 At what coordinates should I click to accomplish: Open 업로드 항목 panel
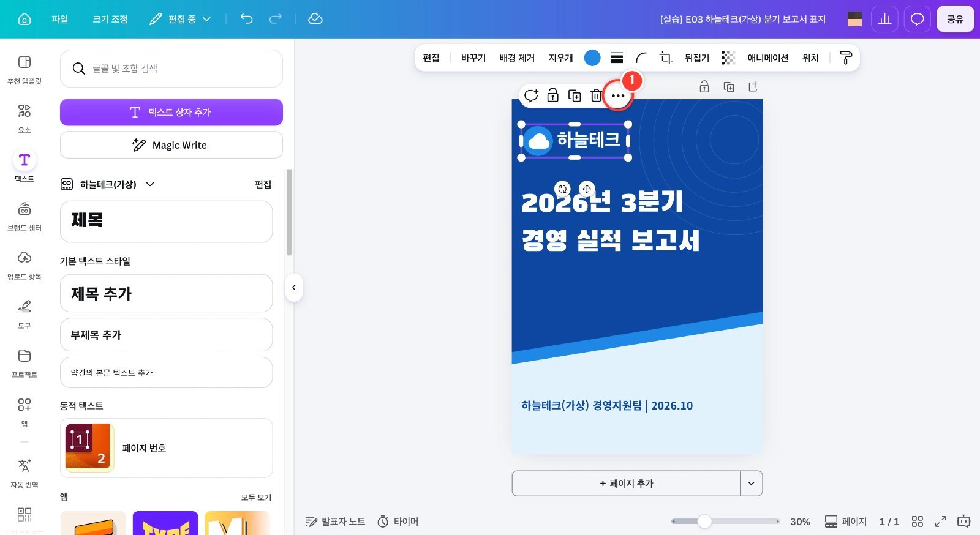point(24,266)
